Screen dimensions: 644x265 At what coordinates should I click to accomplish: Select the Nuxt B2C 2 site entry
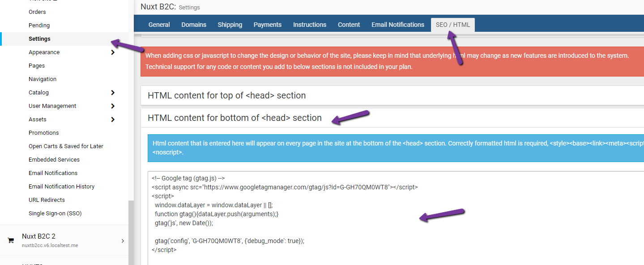(64, 240)
